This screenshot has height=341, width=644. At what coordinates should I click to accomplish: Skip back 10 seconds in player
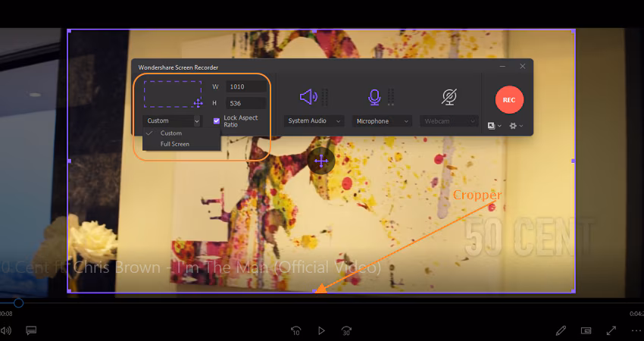coord(295,330)
